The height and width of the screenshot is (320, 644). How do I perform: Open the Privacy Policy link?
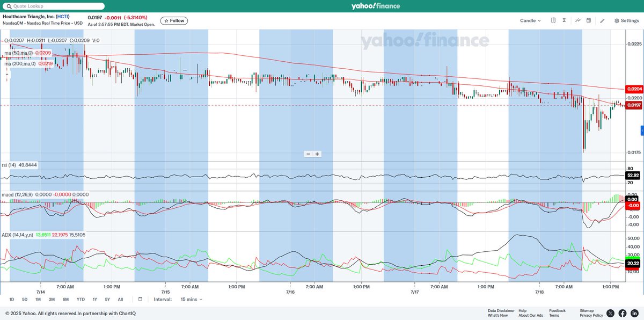[591, 315]
